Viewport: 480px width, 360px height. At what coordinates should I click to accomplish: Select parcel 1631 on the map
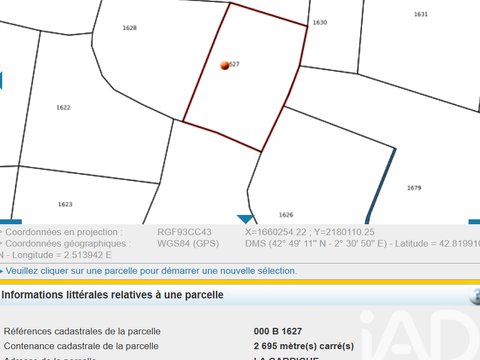click(x=421, y=14)
